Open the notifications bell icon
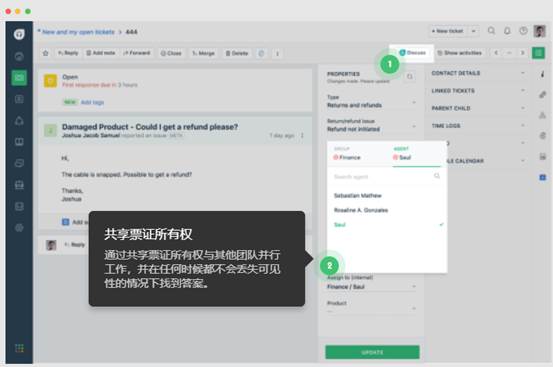553x367 pixels. pyautogui.click(x=507, y=31)
